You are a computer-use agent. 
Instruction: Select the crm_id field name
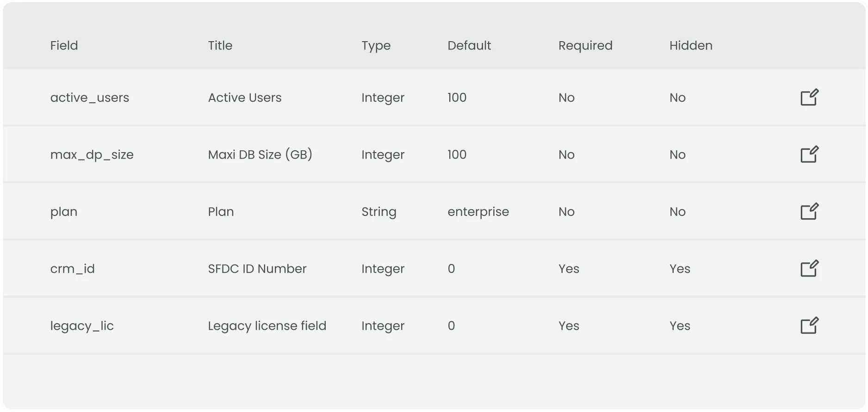click(72, 269)
